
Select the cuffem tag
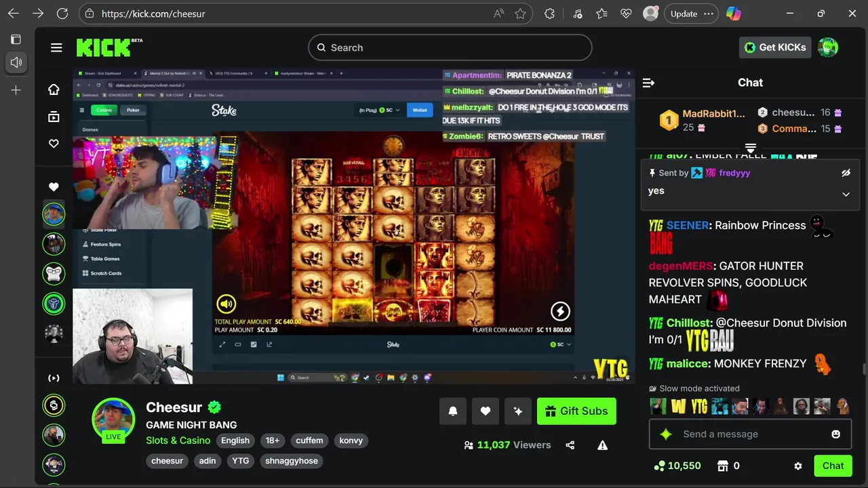pos(309,441)
